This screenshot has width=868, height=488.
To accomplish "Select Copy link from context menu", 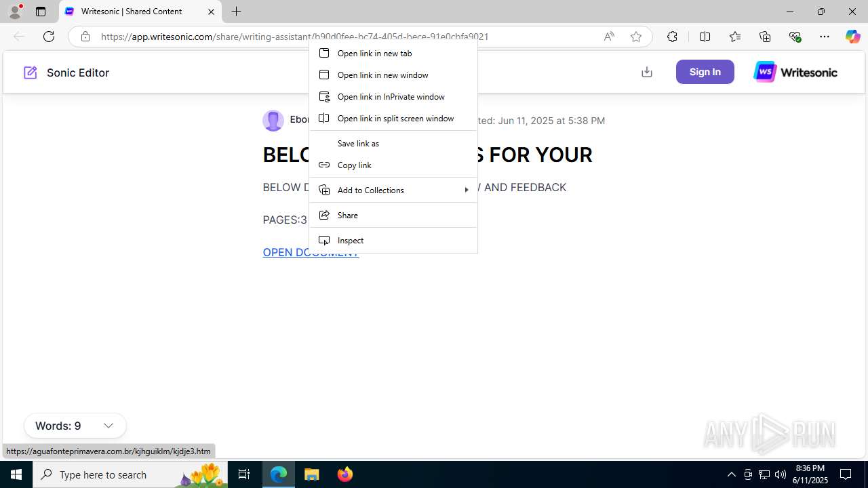I will pos(393,165).
